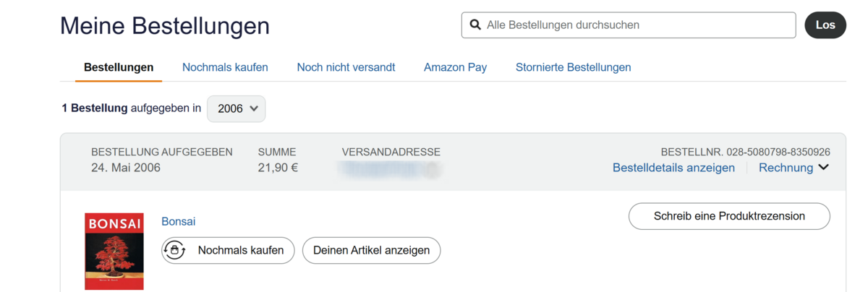Screen dimensions: 868x292
Task: Go to the Nochmals kaufen tab
Action: (x=225, y=67)
